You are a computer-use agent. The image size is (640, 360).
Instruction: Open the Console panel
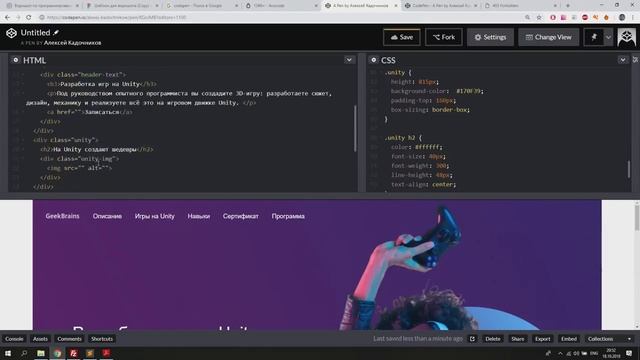(x=14, y=339)
